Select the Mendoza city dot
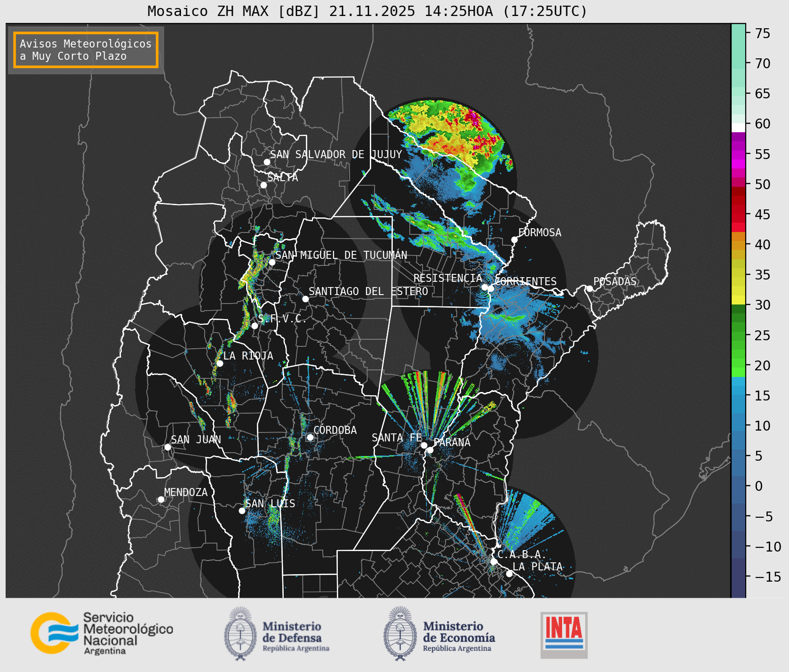The image size is (789, 672). tap(161, 499)
